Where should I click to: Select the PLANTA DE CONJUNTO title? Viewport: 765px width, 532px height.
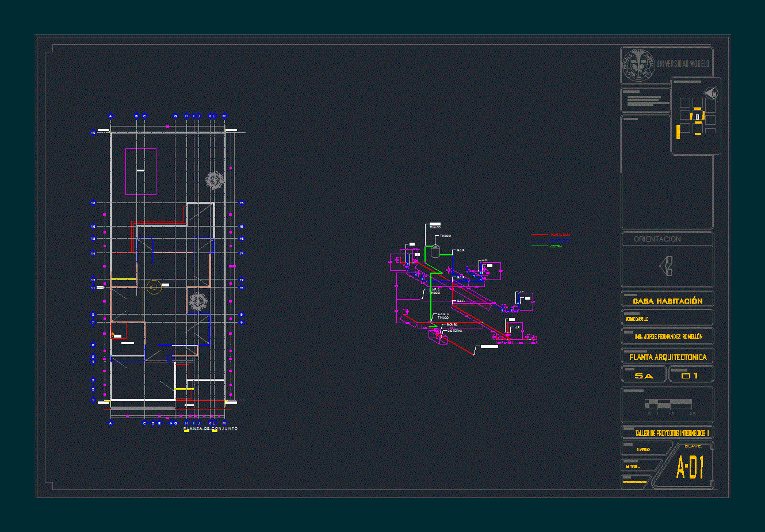(x=210, y=428)
